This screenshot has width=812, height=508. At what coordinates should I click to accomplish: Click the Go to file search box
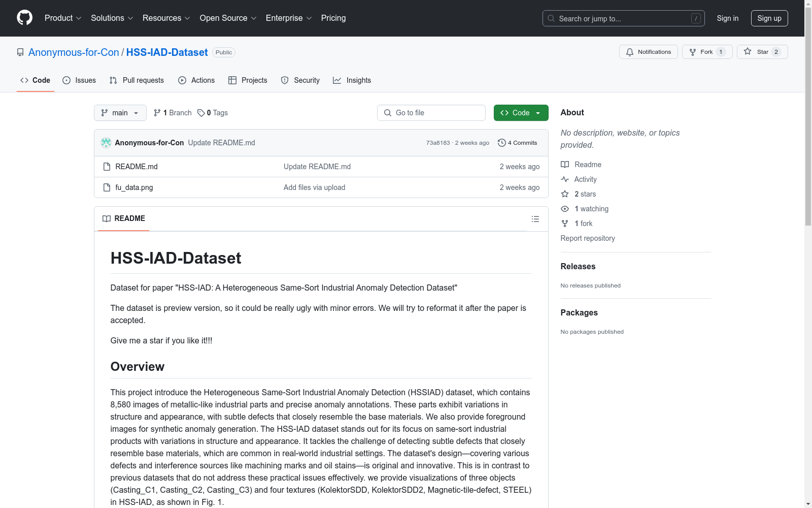click(431, 113)
